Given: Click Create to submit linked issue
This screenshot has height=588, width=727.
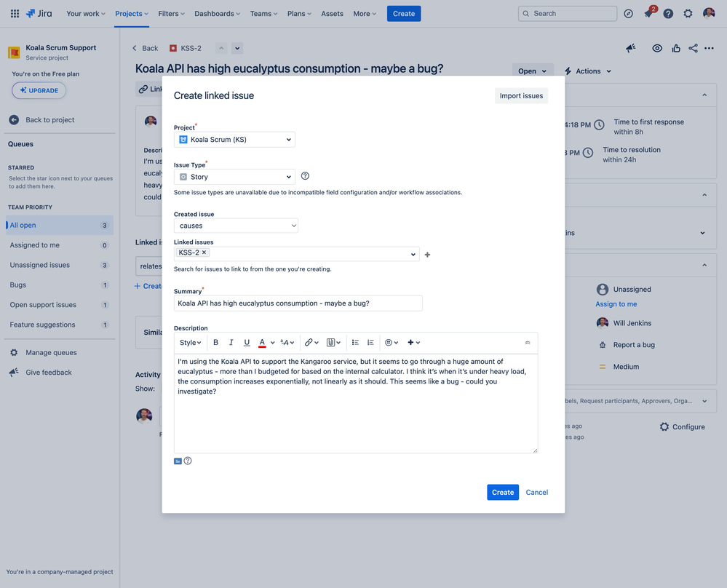Looking at the screenshot, I should point(503,493).
